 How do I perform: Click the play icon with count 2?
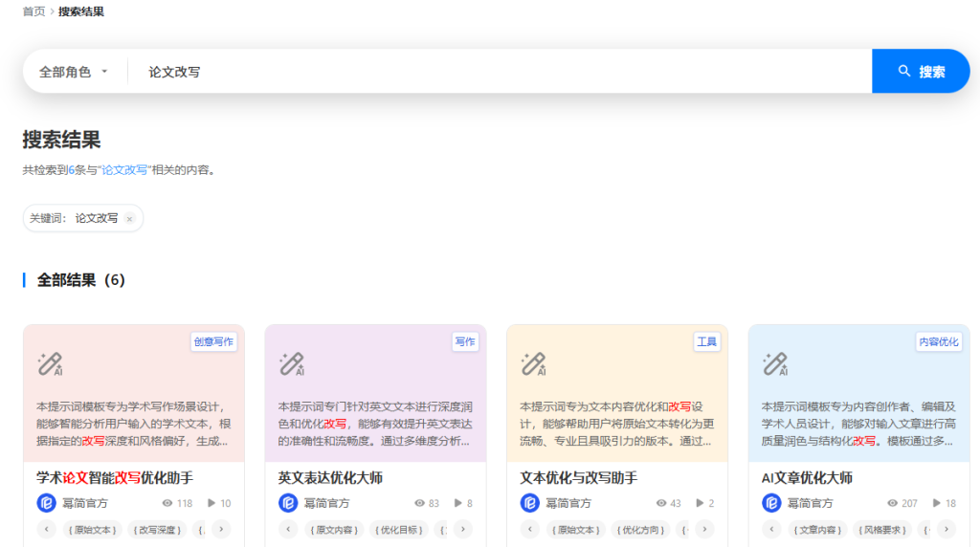(700, 503)
